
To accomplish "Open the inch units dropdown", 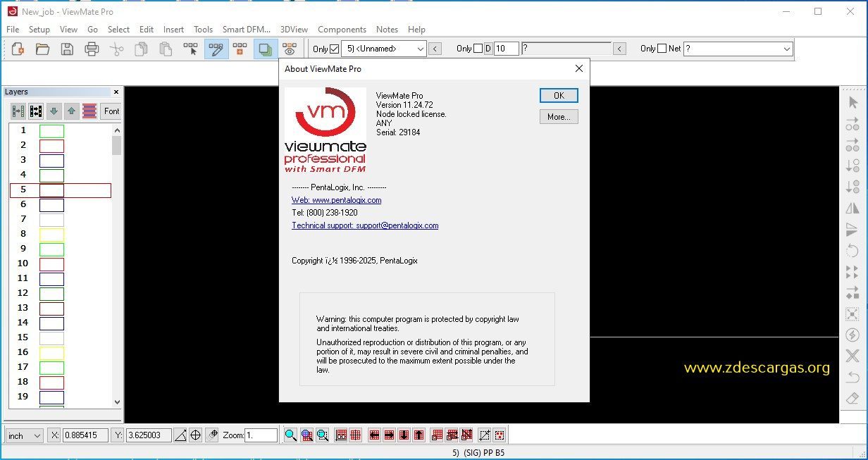I will [x=25, y=435].
